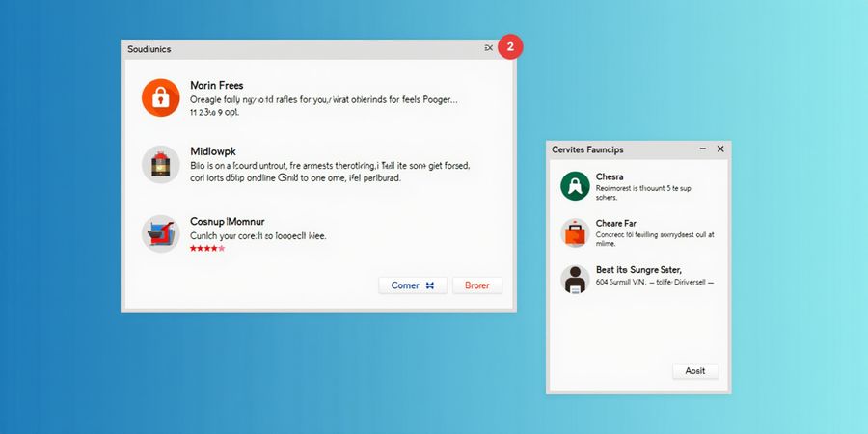Screen dimensions: 868x434
Task: Select the Morin Frees title
Action: click(x=216, y=85)
